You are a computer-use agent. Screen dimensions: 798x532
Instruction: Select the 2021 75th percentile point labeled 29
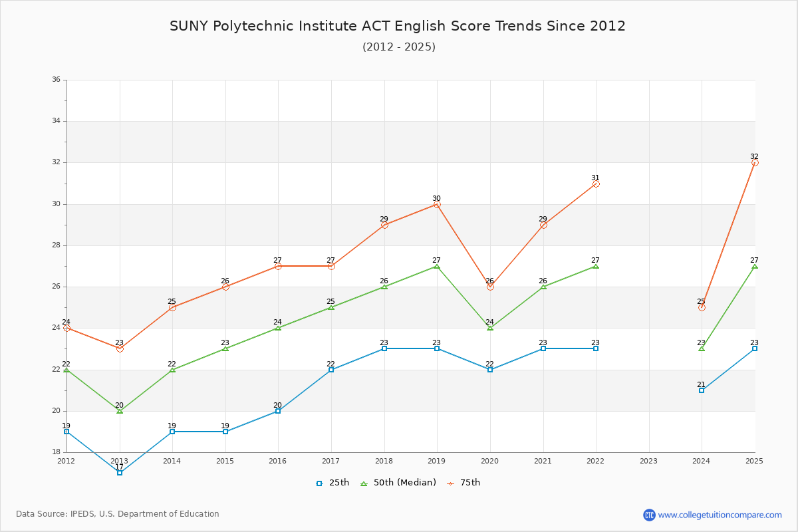[x=543, y=225]
